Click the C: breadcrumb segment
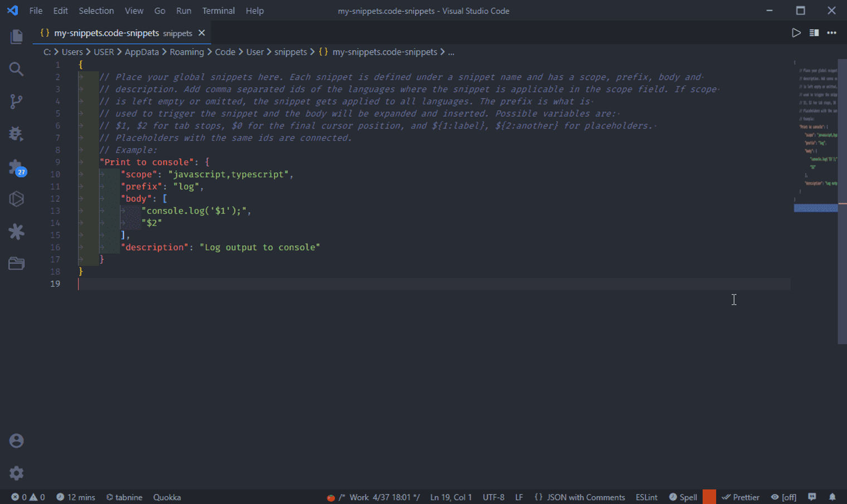The width and height of the screenshot is (847, 504). click(x=47, y=52)
